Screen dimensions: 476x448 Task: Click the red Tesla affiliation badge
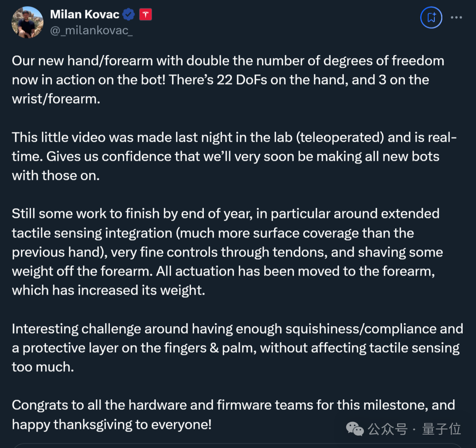(145, 15)
